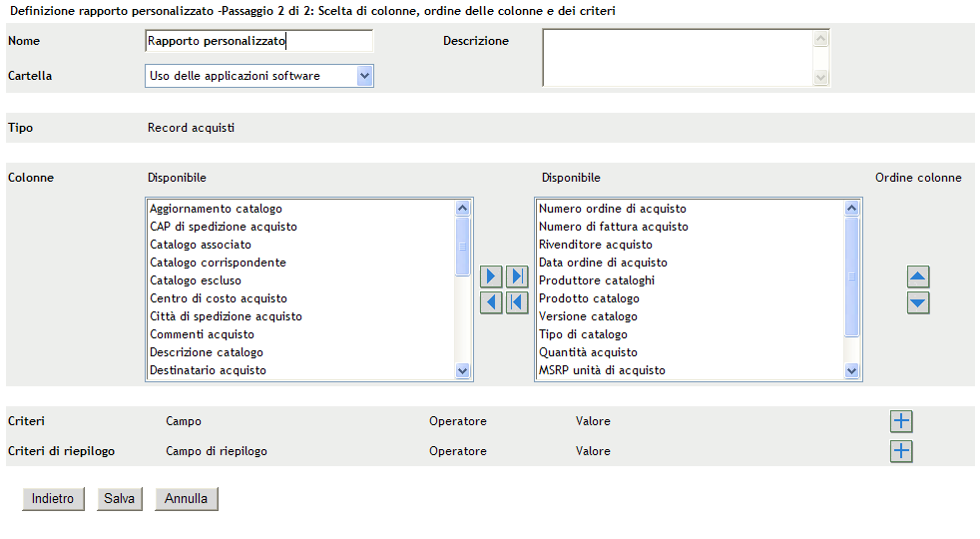
Task: Click the Nome text field
Action: point(258,42)
